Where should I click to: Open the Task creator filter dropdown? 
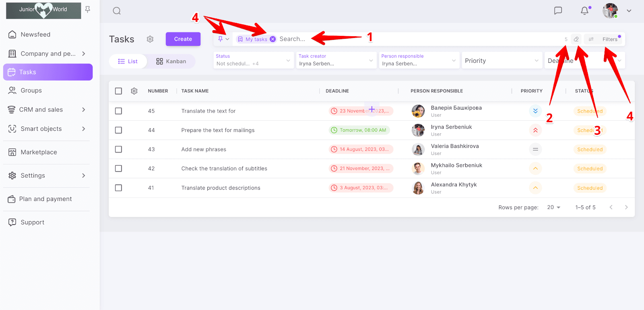coord(336,60)
